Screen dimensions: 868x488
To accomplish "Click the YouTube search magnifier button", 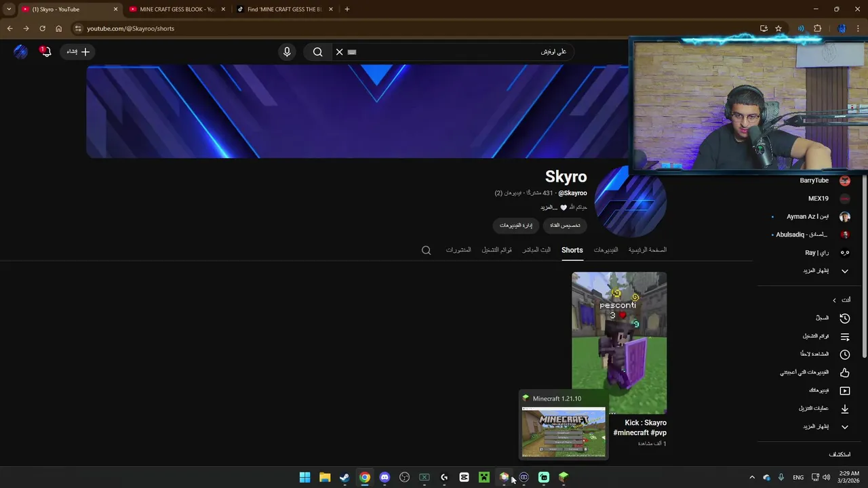I will 317,52.
